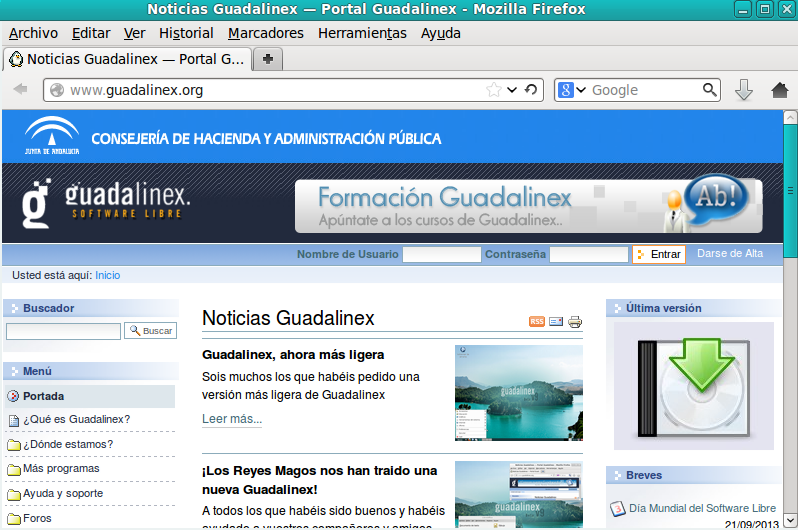Open the Ayuda y soporte menu link

coord(63,493)
